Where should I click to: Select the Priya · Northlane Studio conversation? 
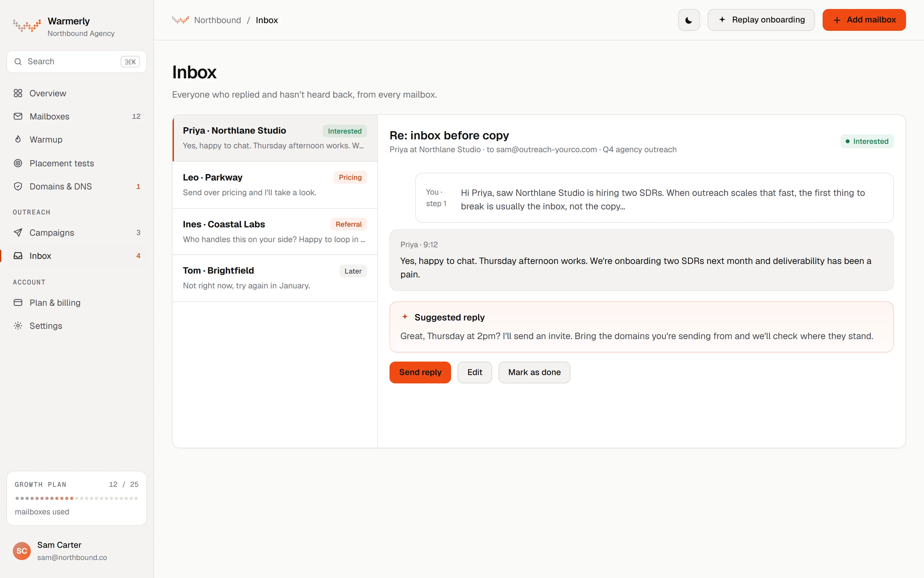coord(275,138)
